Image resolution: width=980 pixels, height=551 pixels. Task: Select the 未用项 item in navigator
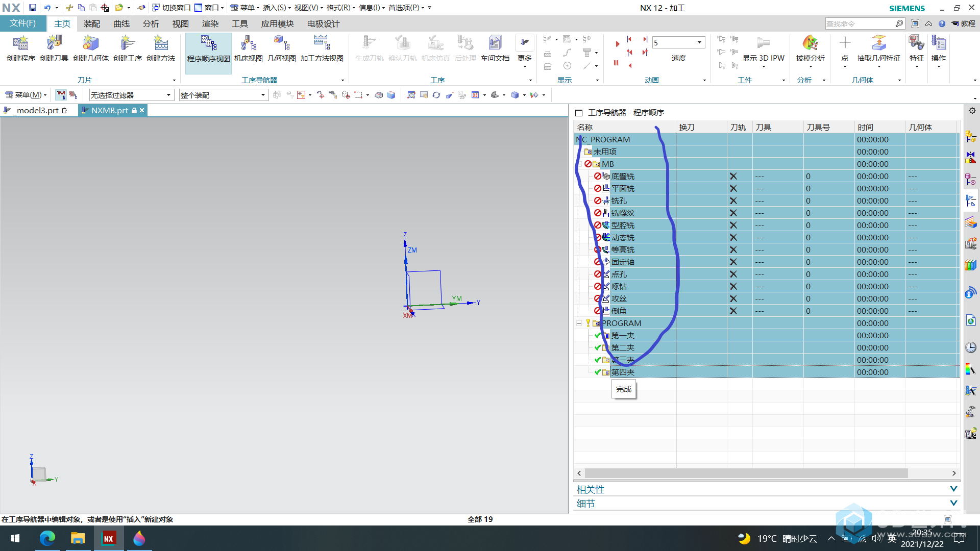tap(605, 152)
